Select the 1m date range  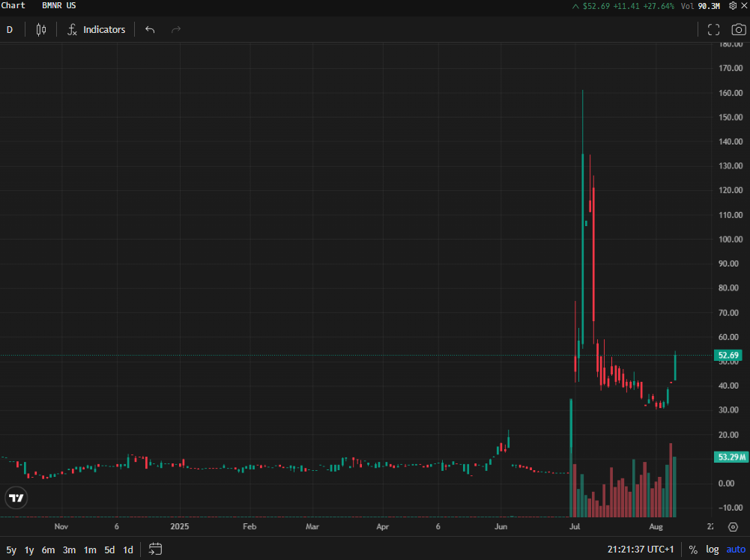(x=90, y=550)
